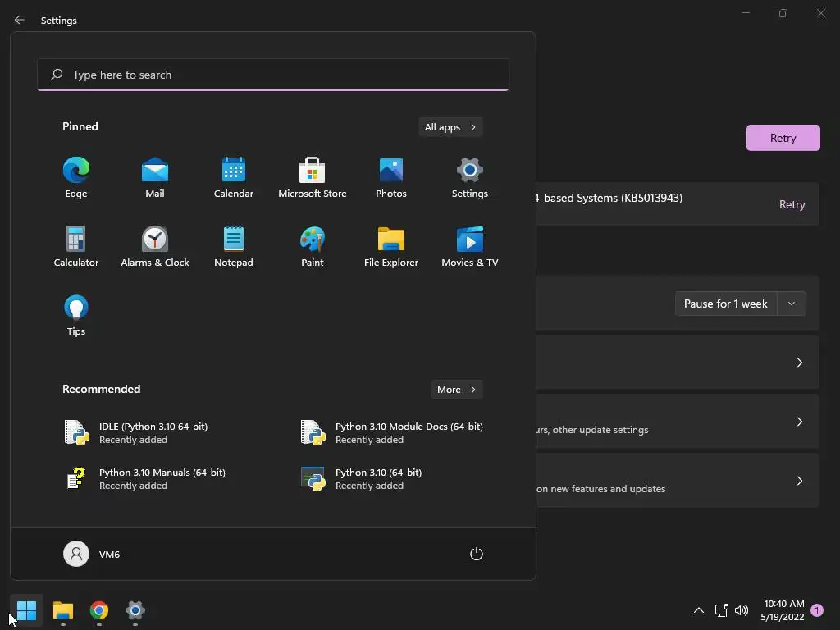Screen dimensions: 840x630
Task: Launch the Calculator app
Action: click(x=76, y=246)
